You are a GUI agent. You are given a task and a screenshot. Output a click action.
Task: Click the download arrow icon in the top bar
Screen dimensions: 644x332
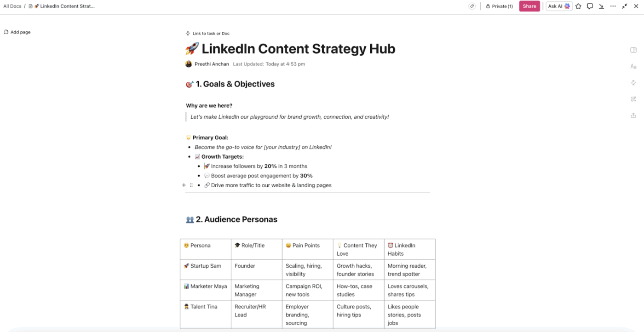pyautogui.click(x=601, y=6)
